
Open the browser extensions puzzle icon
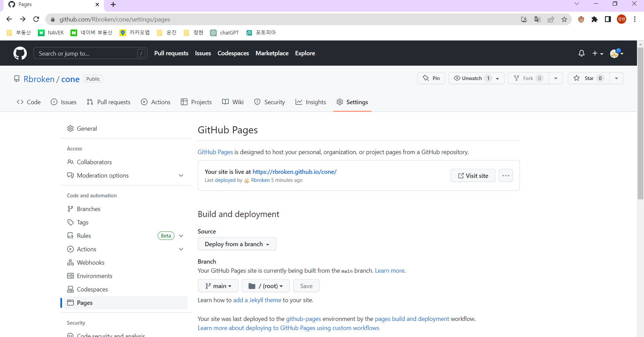coord(595,19)
